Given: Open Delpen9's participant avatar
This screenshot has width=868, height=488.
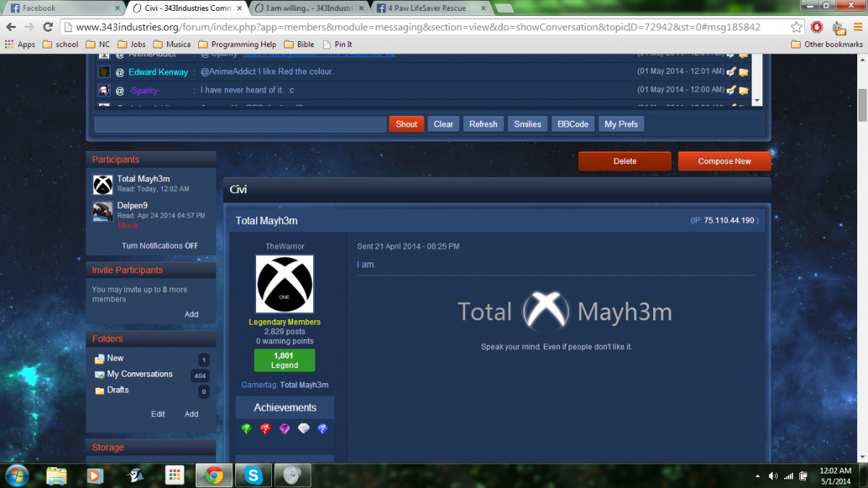Looking at the screenshot, I should point(103,211).
